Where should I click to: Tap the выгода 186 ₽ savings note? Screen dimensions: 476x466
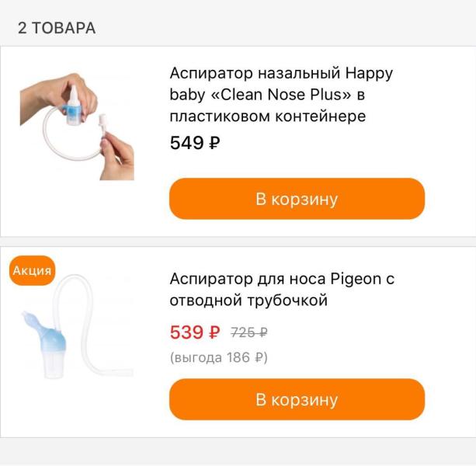[x=218, y=358]
